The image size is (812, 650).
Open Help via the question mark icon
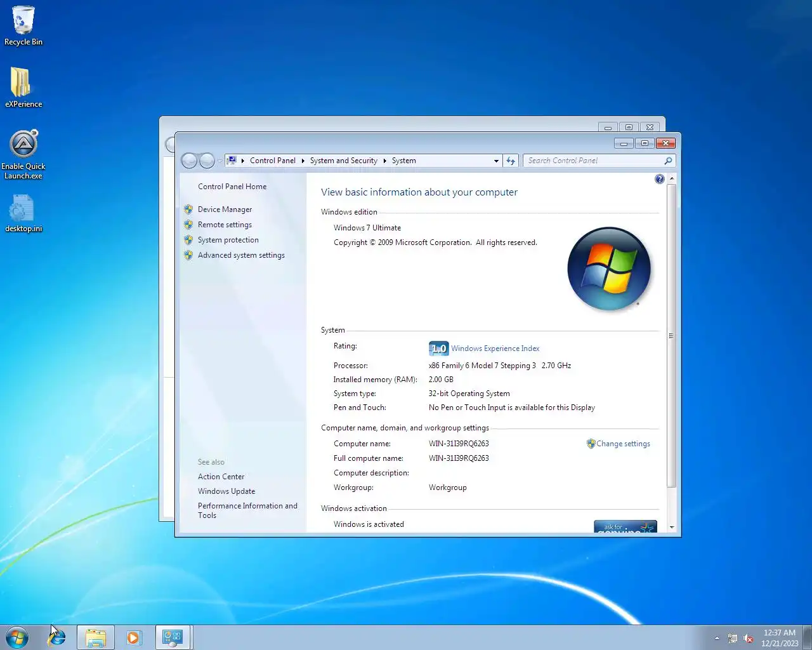(x=660, y=179)
